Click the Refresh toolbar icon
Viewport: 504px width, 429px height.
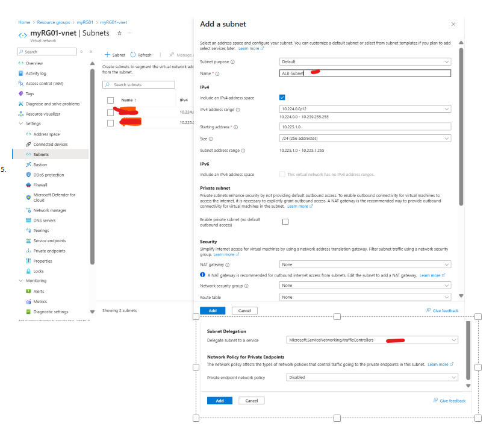pyautogui.click(x=133, y=55)
